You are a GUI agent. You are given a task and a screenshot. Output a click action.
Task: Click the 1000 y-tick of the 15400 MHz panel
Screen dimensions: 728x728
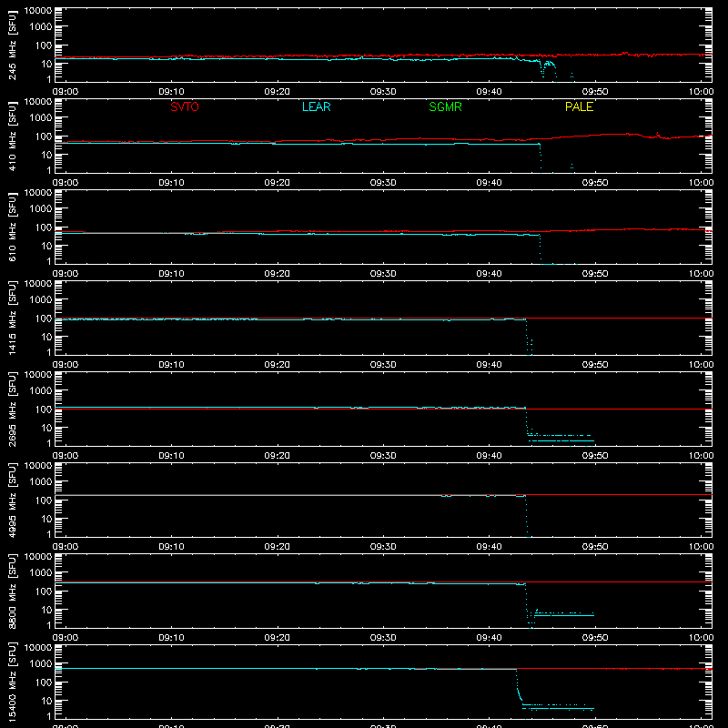(41, 663)
